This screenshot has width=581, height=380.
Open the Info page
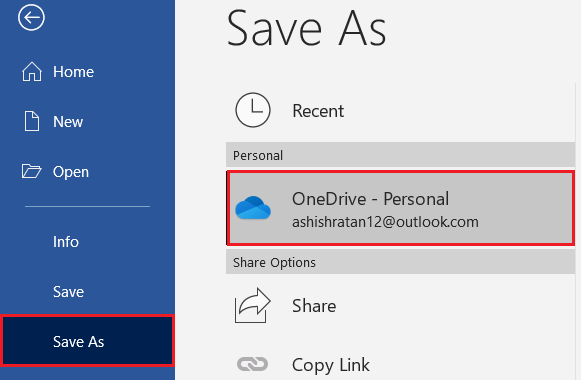[x=66, y=242]
